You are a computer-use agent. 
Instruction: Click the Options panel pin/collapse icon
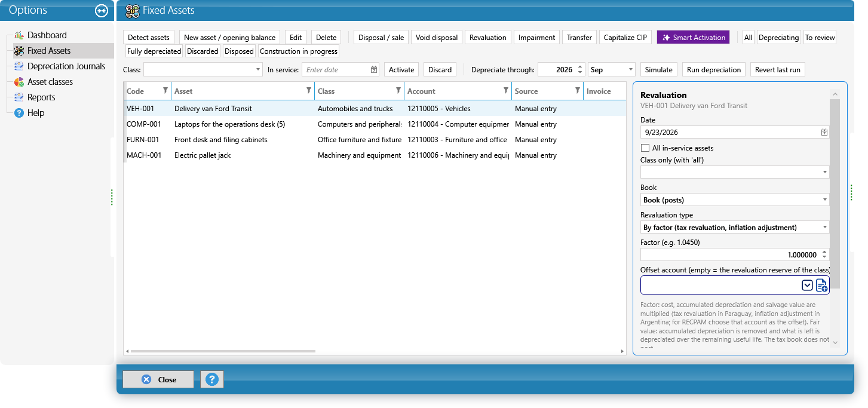coord(101,11)
